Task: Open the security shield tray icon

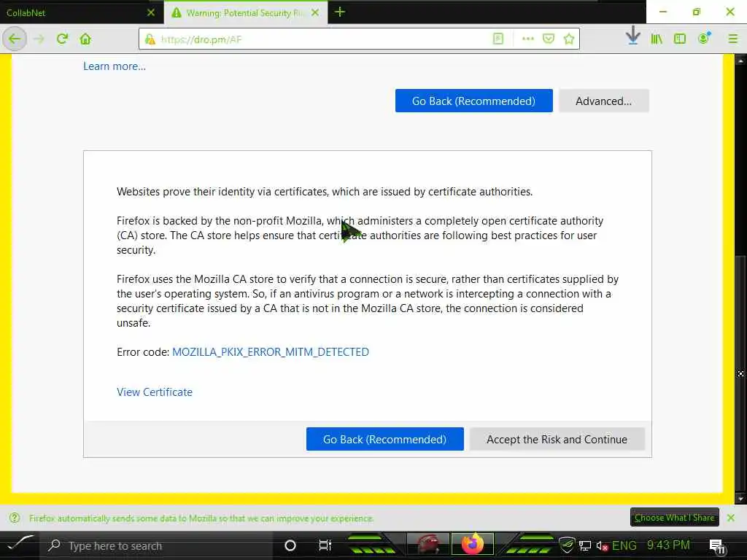Action: [x=566, y=545]
